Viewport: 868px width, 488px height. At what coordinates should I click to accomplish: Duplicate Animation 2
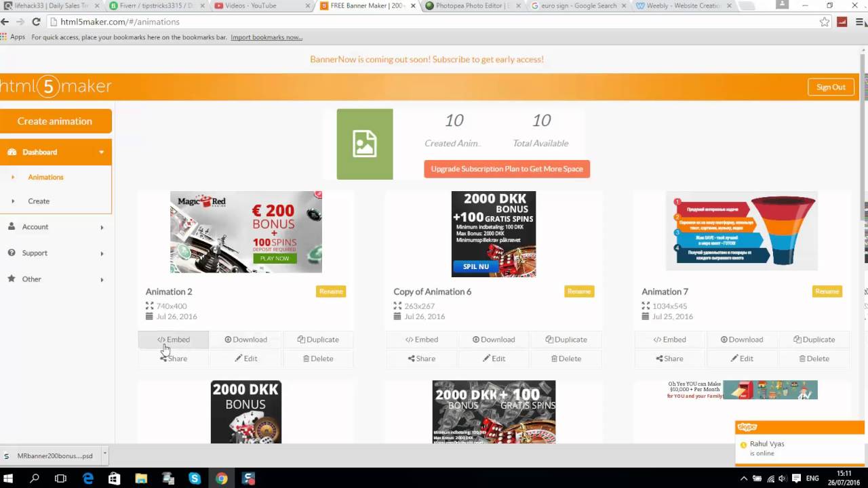[318, 340]
